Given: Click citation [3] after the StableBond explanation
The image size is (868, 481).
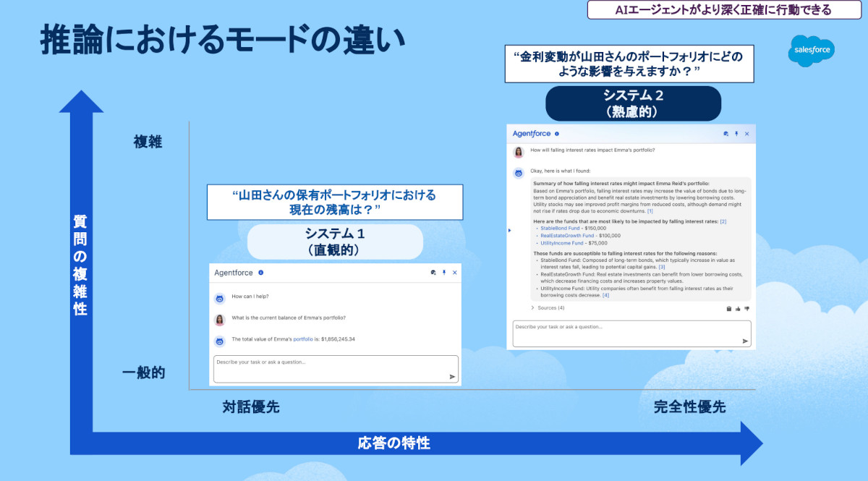Looking at the screenshot, I should point(662,267).
